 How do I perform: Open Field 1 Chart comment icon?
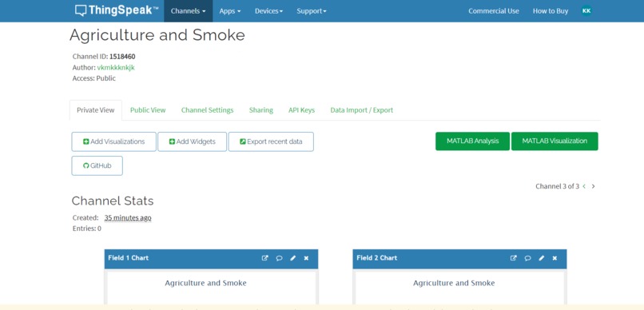pyautogui.click(x=279, y=258)
